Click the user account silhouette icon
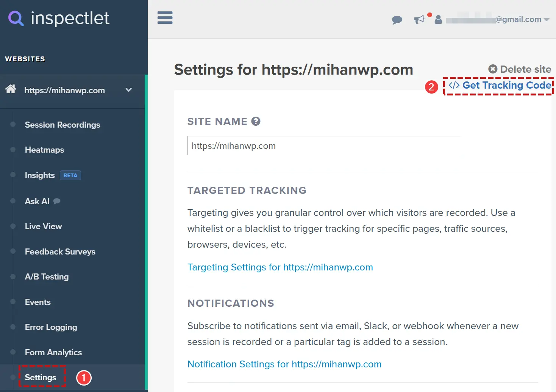The height and width of the screenshot is (392, 556). tap(438, 20)
